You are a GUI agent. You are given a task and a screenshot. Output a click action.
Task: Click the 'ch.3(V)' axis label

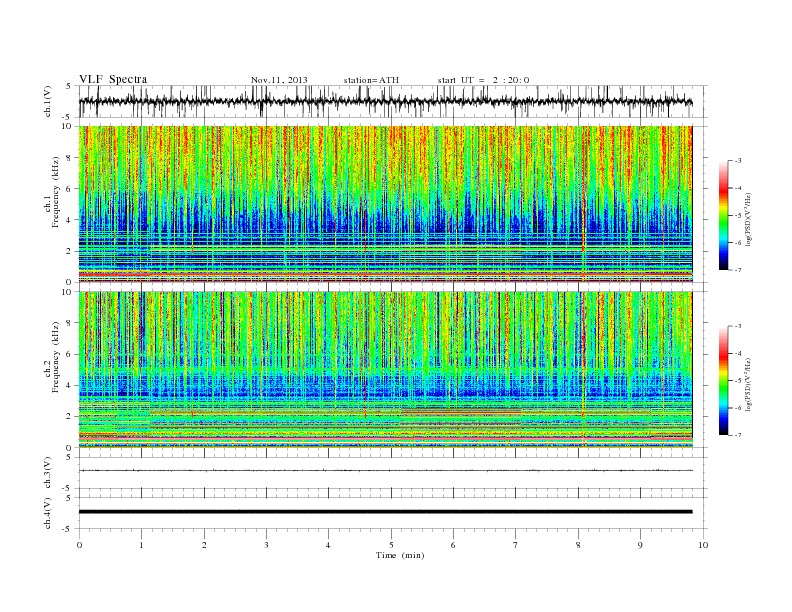[48, 473]
